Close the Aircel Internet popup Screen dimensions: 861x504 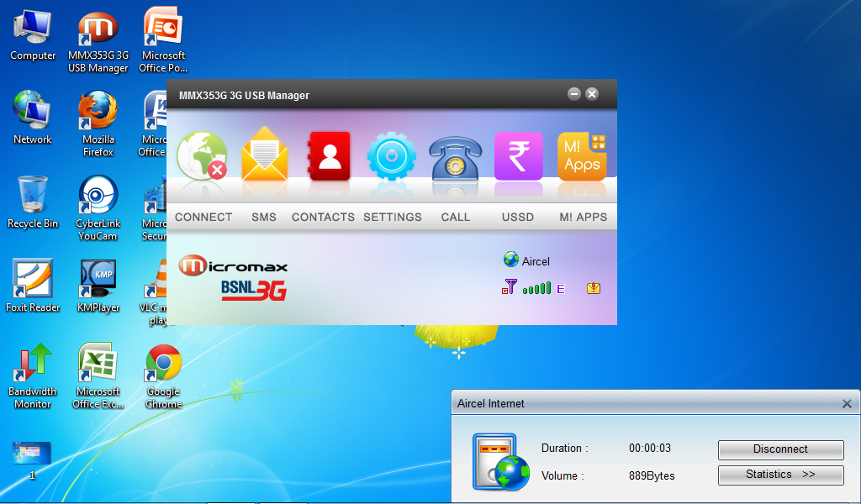(847, 404)
